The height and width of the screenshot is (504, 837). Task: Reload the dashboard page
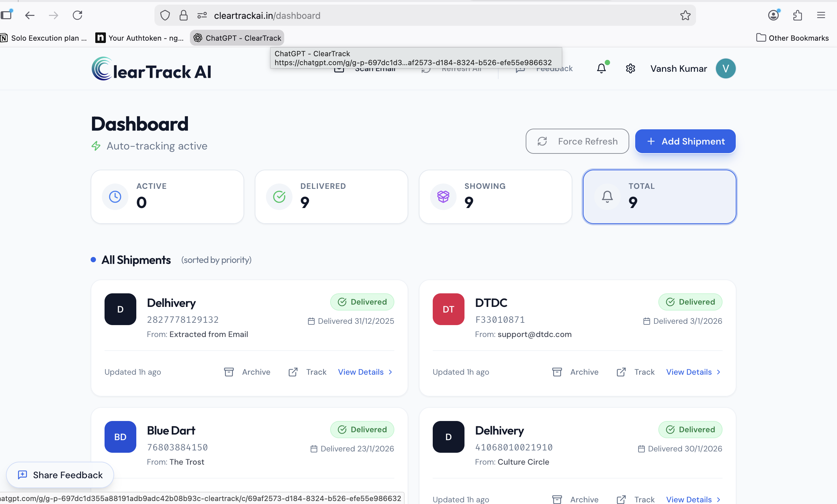click(77, 15)
